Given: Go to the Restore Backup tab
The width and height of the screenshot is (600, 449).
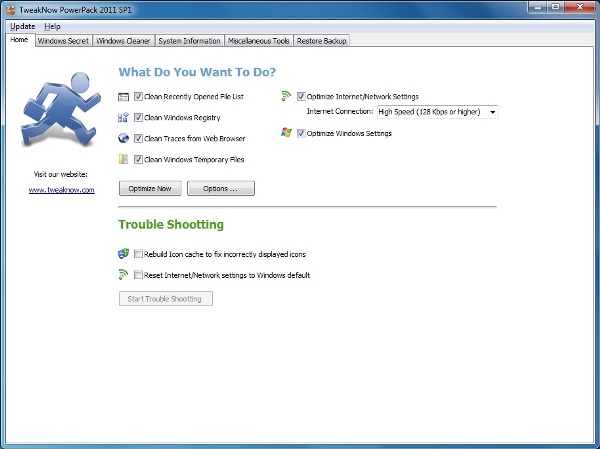Looking at the screenshot, I should click(321, 41).
